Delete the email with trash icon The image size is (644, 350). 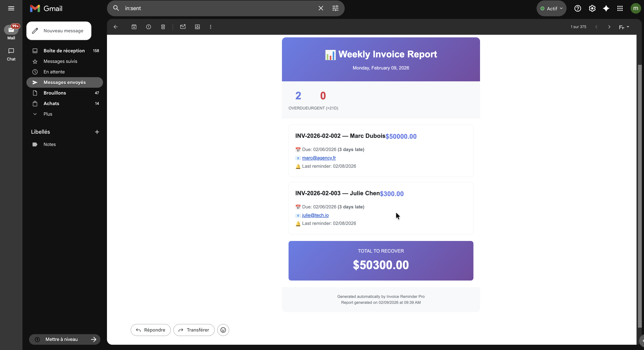point(163,27)
